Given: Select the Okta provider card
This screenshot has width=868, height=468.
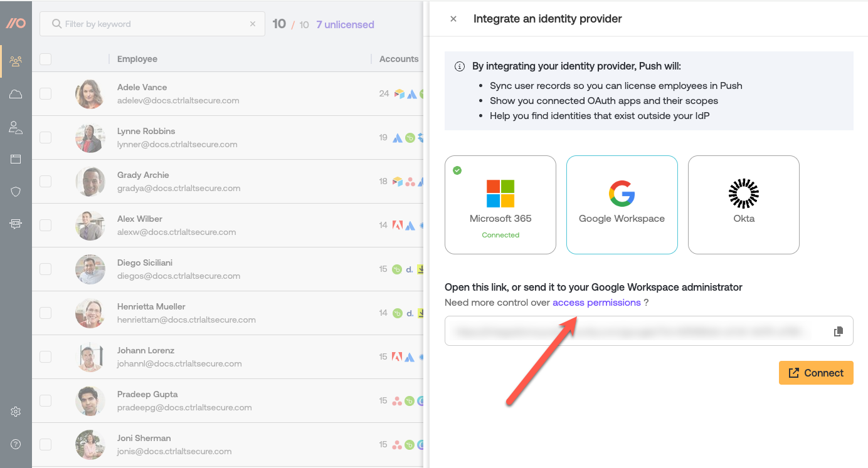Looking at the screenshot, I should point(744,205).
